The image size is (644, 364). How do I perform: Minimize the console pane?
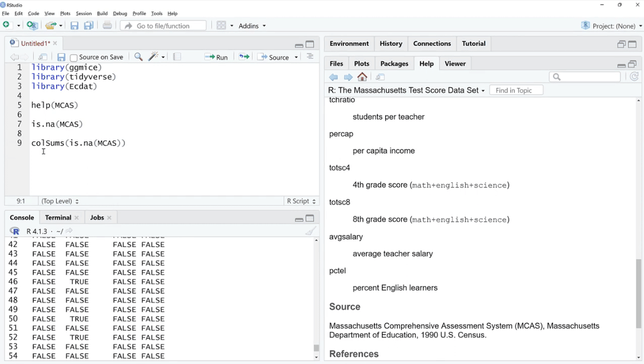click(x=299, y=219)
